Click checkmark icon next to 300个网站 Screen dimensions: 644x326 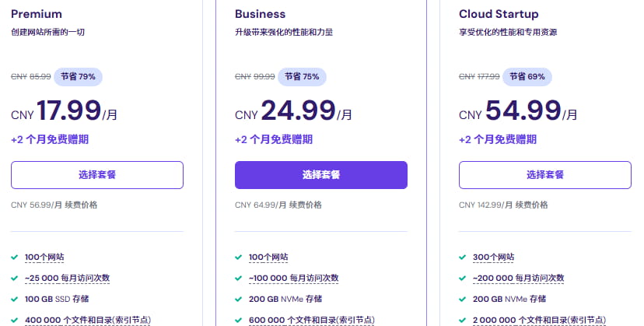tap(463, 257)
